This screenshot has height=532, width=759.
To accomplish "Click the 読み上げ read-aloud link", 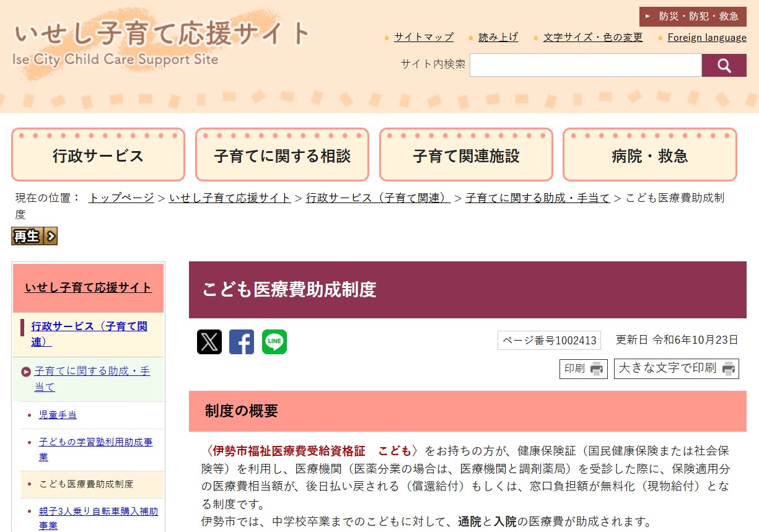I will click(498, 37).
